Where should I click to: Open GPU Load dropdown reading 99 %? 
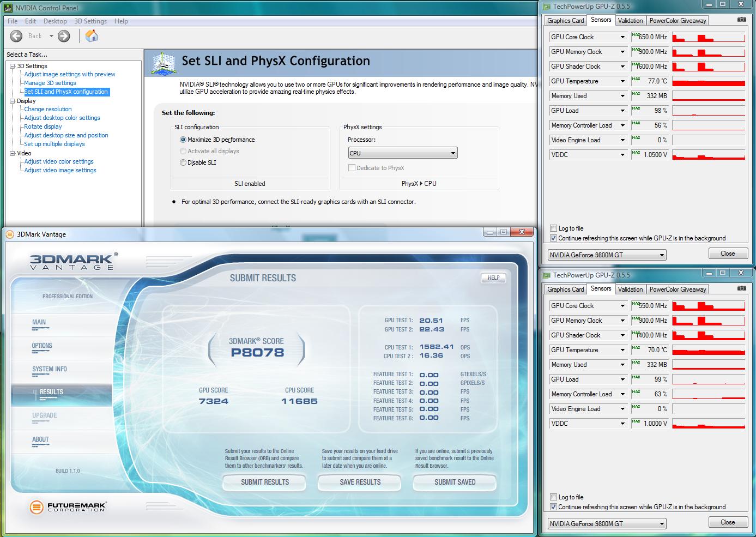point(588,379)
